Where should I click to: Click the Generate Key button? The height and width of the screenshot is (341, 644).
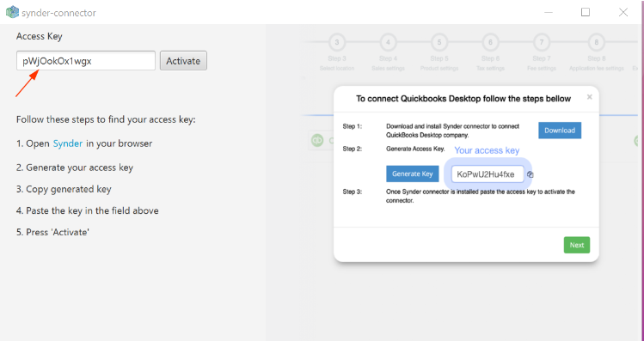[413, 174]
